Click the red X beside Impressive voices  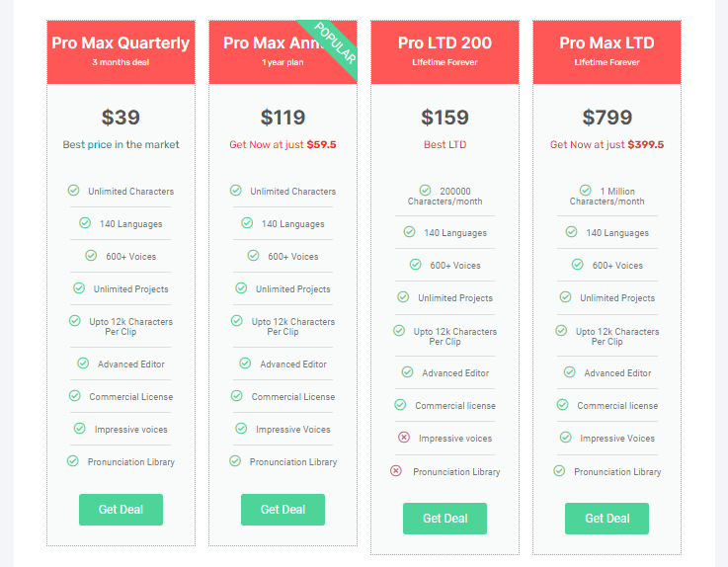pyautogui.click(x=403, y=438)
